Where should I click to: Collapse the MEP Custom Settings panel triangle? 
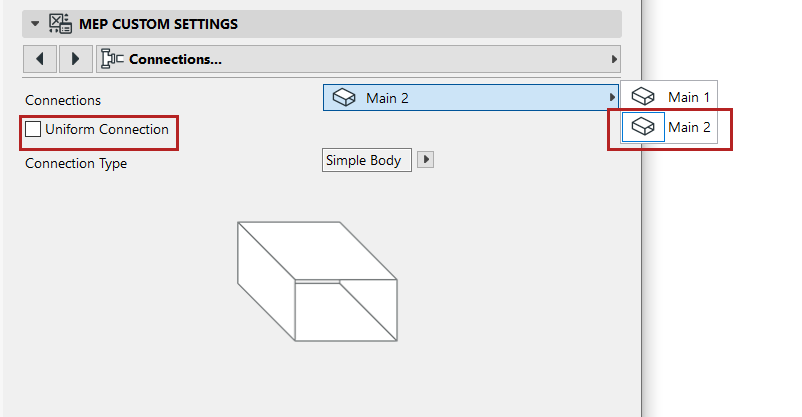[x=36, y=24]
